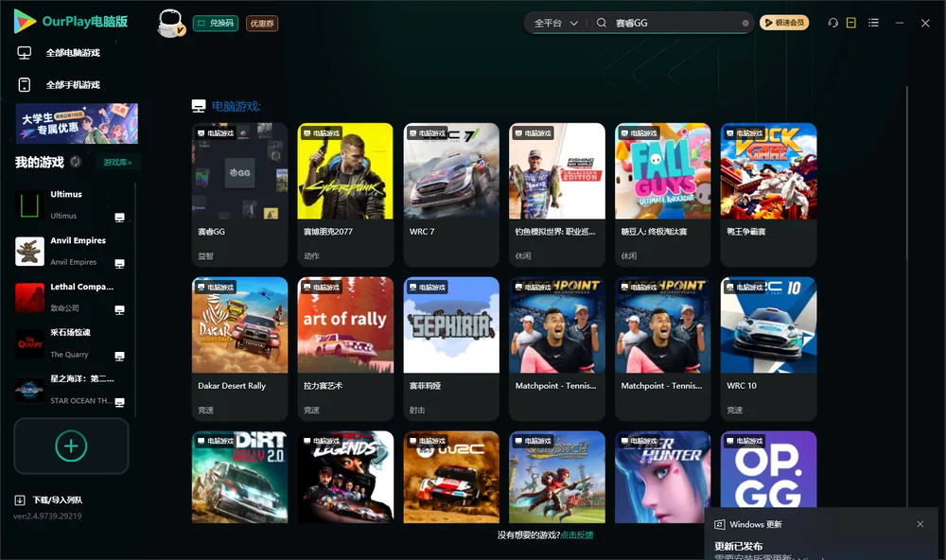Open Lethal Company in my games list
Image resolution: width=946 pixels, height=560 pixels.
click(x=71, y=297)
